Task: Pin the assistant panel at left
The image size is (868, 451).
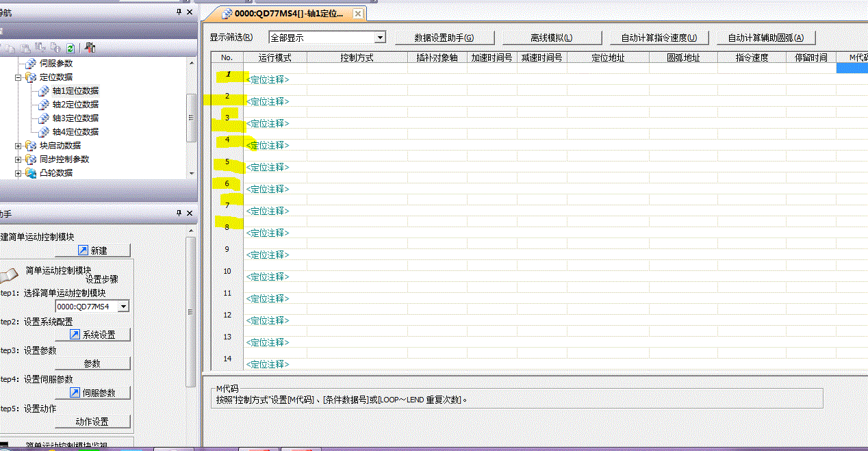Action: pos(179,214)
